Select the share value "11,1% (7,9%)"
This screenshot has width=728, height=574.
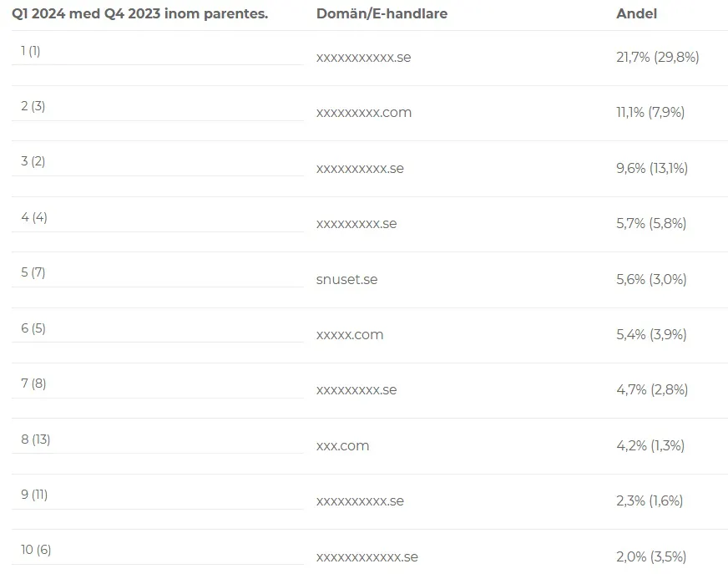[x=650, y=113]
